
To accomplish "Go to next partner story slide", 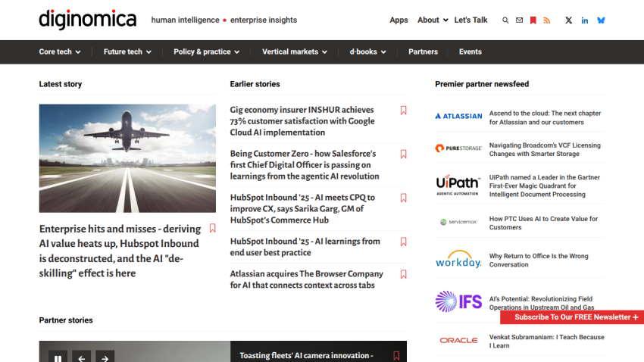I will 105,357.
